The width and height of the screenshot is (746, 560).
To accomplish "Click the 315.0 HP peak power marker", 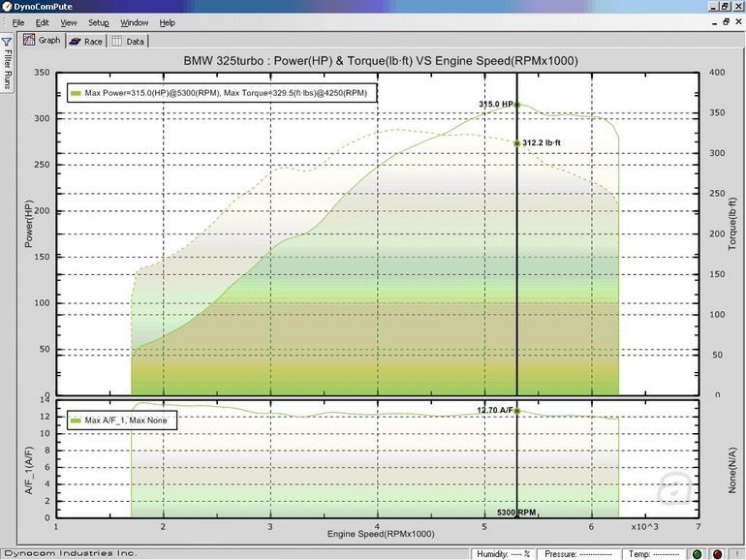I will tap(516, 105).
